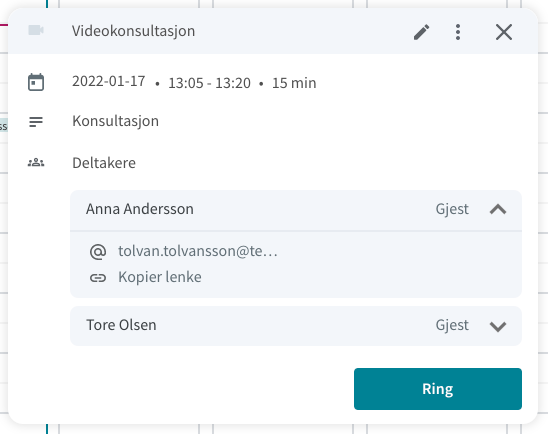Copy invite link via Kopier lenke
This screenshot has width=548, height=434.
(160, 277)
